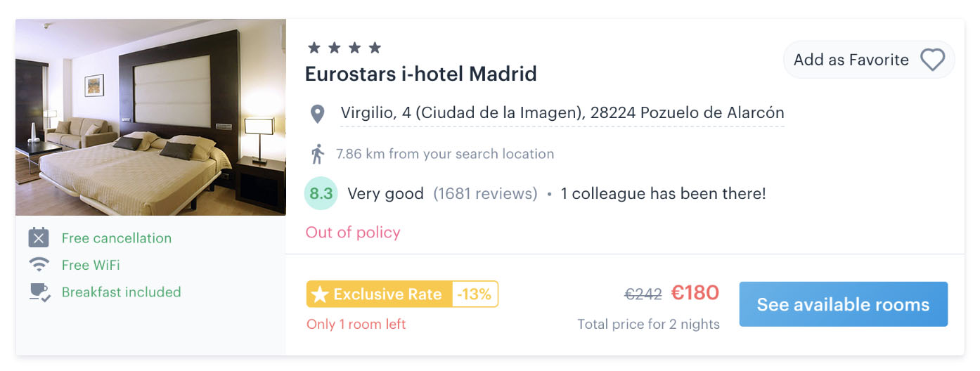The image size is (980, 371).
Task: Click the -13% discount badge
Action: pos(475,294)
